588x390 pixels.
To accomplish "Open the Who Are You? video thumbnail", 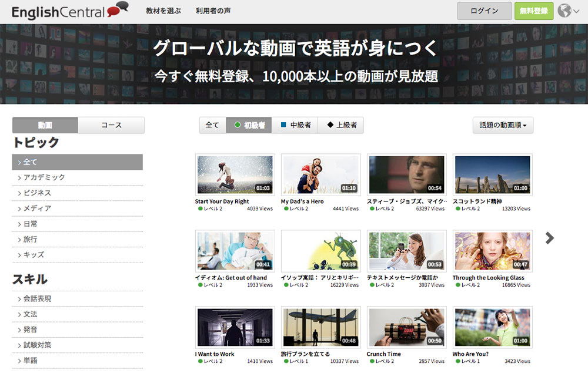I will pyautogui.click(x=493, y=327).
